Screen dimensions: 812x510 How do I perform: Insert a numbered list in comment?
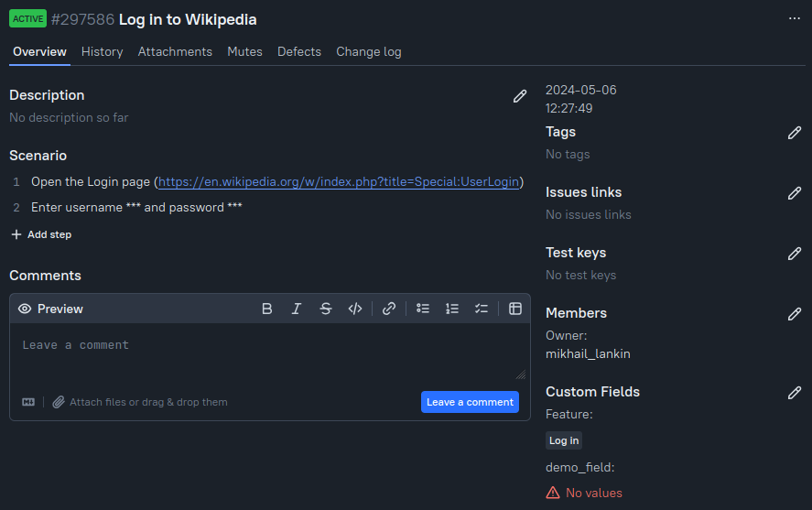452,309
